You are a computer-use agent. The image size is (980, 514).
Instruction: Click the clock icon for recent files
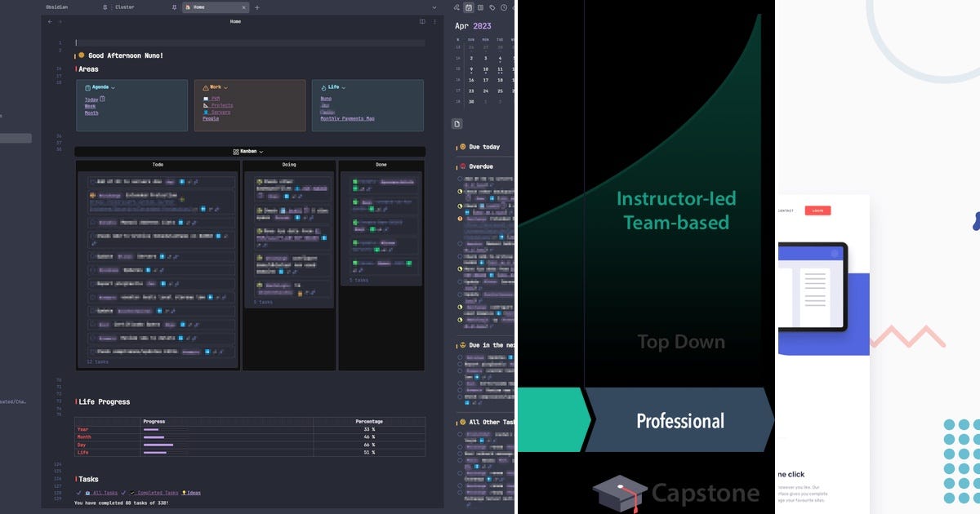(504, 8)
